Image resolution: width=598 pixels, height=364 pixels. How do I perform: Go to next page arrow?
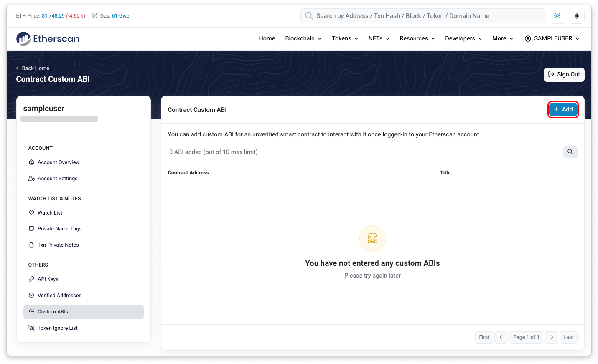pyautogui.click(x=552, y=337)
